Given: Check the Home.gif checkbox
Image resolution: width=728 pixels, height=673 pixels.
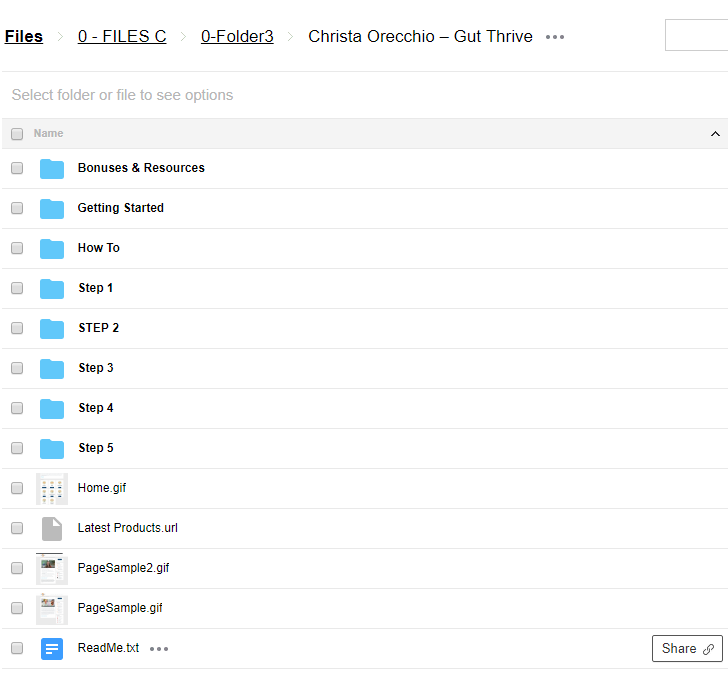Looking at the screenshot, I should click(17, 488).
